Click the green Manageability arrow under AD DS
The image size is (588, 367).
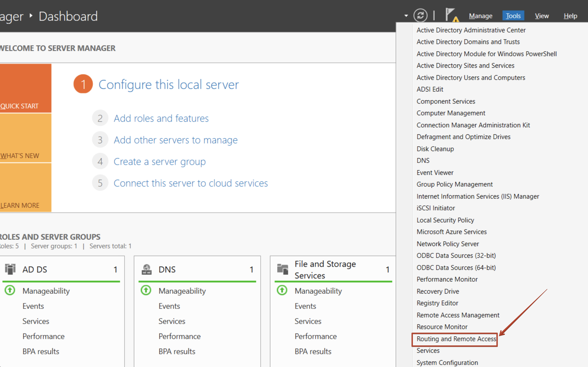point(10,290)
